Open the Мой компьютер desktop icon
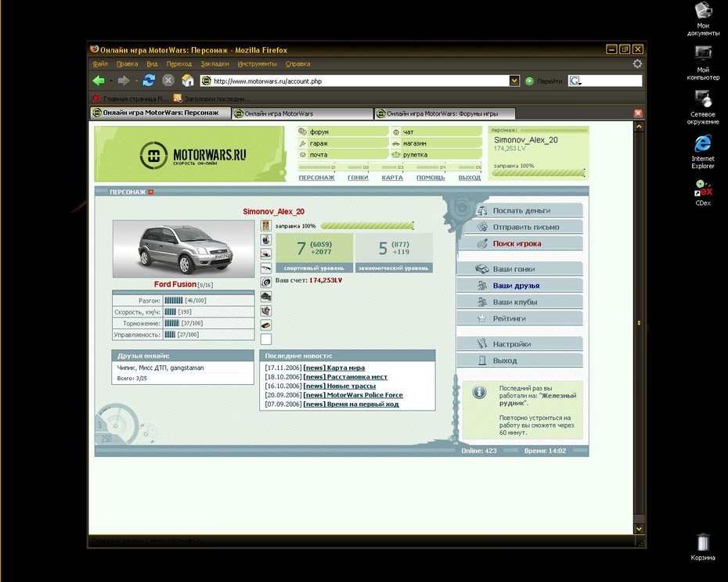Screen dimensions: 728x582 tap(703, 56)
